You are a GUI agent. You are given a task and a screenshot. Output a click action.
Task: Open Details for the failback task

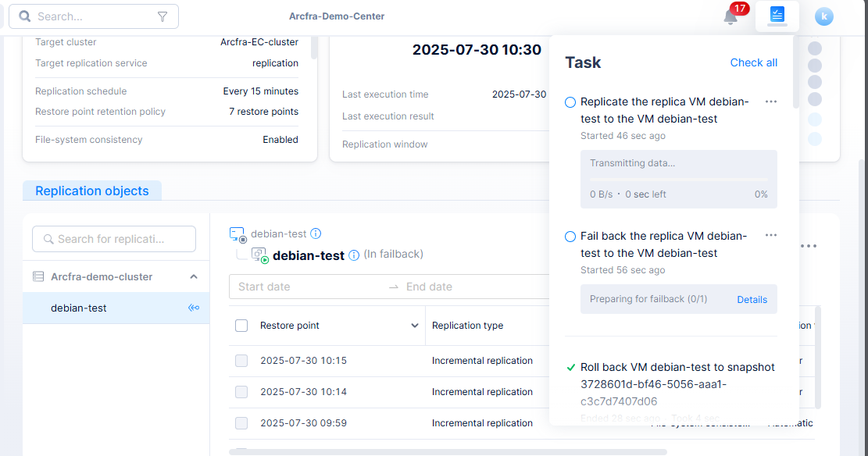pos(752,299)
